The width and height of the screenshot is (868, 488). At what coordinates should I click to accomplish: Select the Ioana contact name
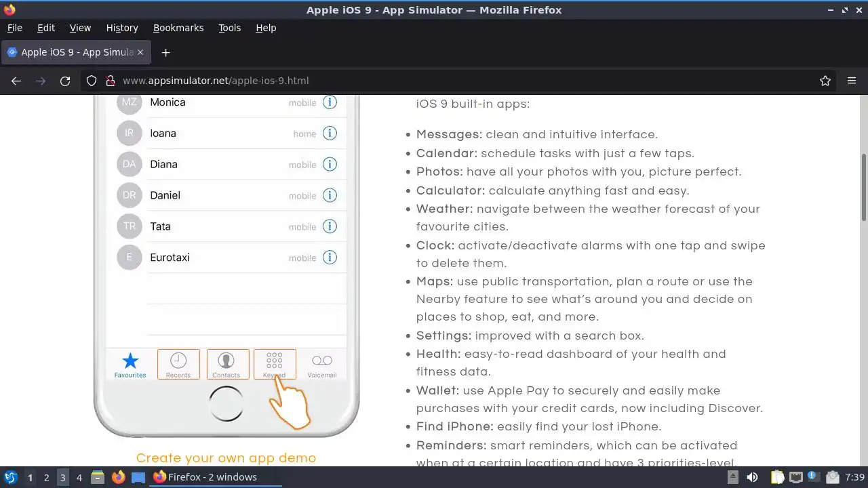[x=163, y=133]
